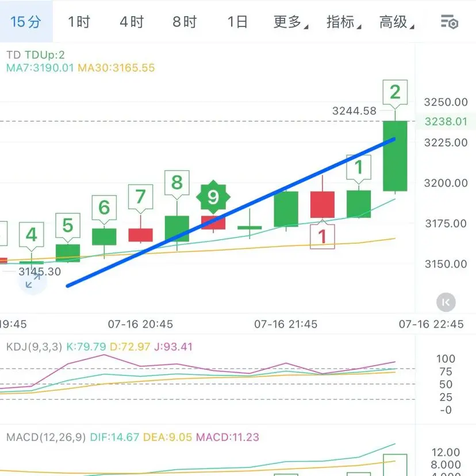Tap the green TD 9 star marker
The width and height of the screenshot is (476, 476).
coord(213,197)
